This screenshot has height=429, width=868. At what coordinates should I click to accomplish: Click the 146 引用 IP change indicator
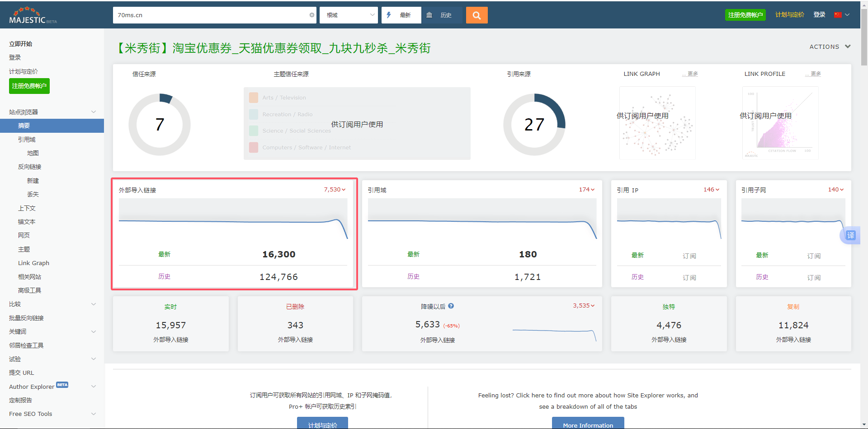[712, 190]
